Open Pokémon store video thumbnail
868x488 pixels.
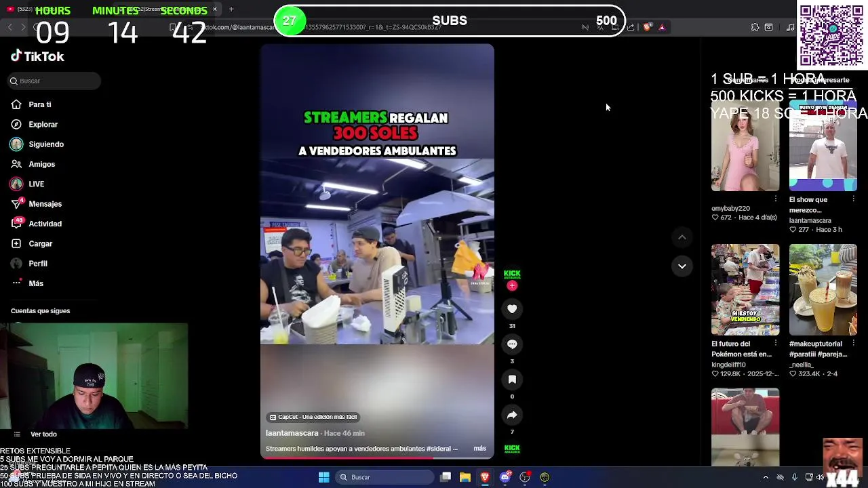click(745, 289)
